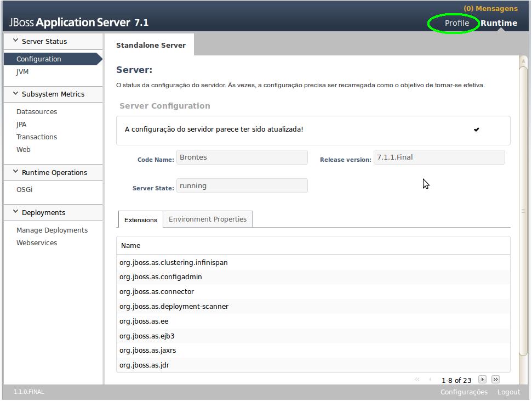
Task: Open the (0) Mensagens messages link
Action: 490,8
